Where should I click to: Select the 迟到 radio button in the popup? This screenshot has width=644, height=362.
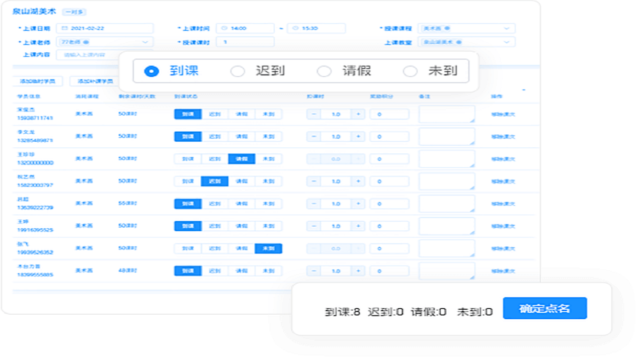tap(237, 71)
